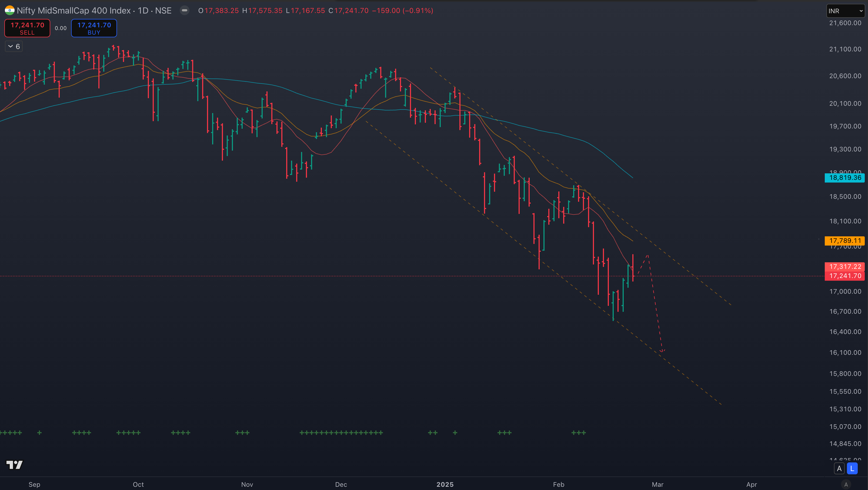The height and width of the screenshot is (490, 868).
Task: Click the change value −159.00 (−0.91%)
Action: click(403, 11)
